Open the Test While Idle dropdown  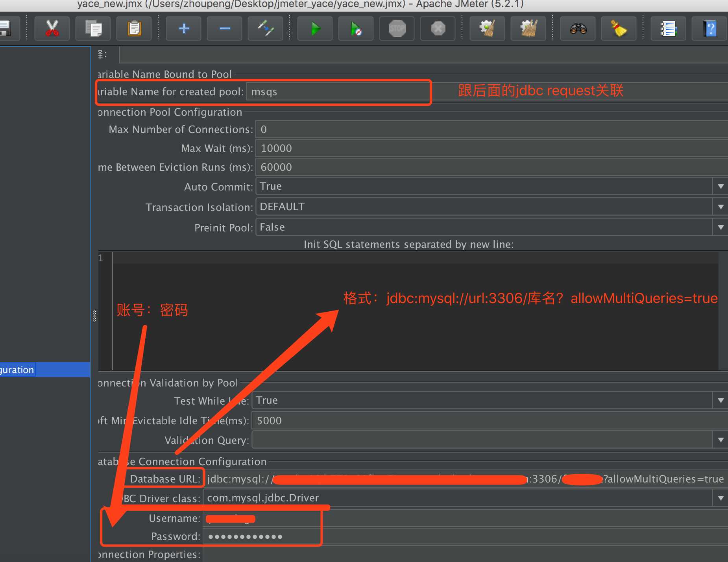point(721,400)
